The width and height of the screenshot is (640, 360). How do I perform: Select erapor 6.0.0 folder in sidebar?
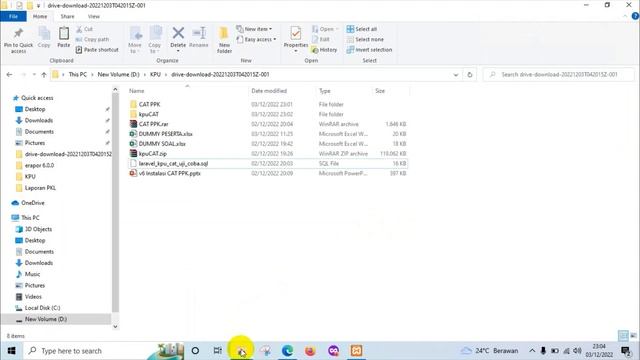pyautogui.click(x=39, y=165)
